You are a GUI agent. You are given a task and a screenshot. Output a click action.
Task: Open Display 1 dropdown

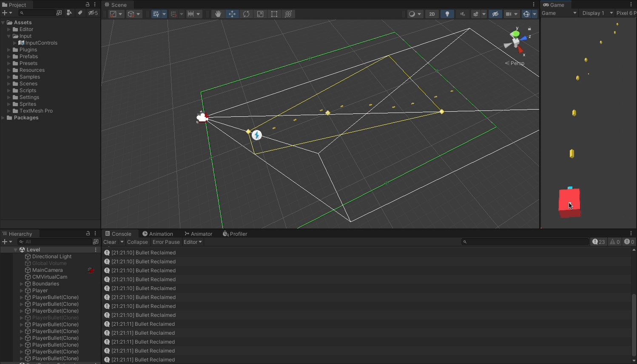[597, 13]
